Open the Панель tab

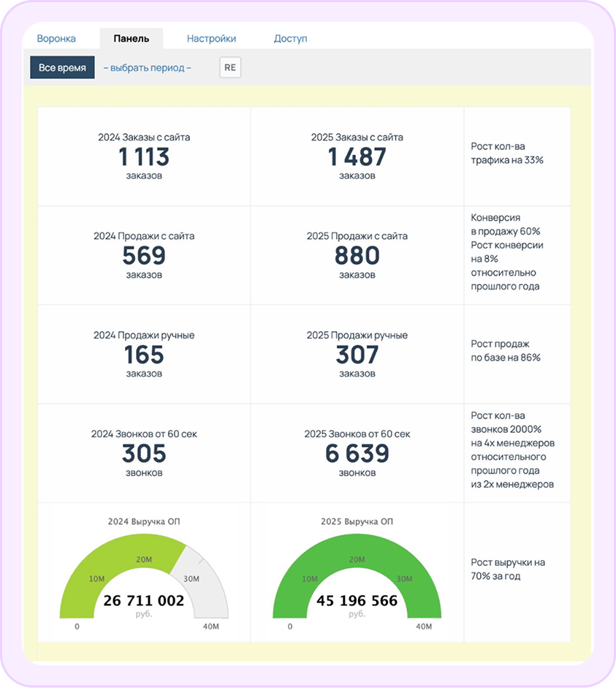tap(131, 39)
